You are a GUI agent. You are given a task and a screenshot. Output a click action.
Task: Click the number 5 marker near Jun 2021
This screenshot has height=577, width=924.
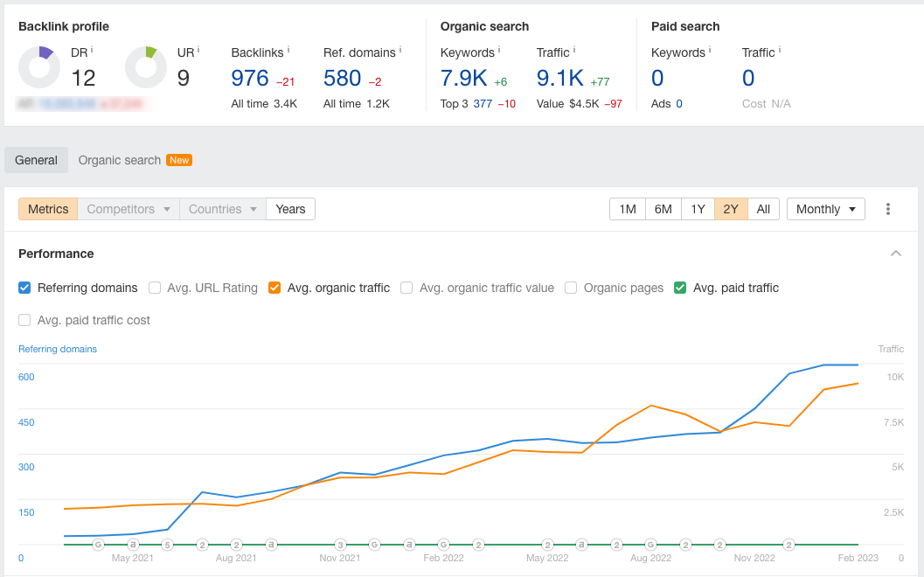[x=167, y=545]
